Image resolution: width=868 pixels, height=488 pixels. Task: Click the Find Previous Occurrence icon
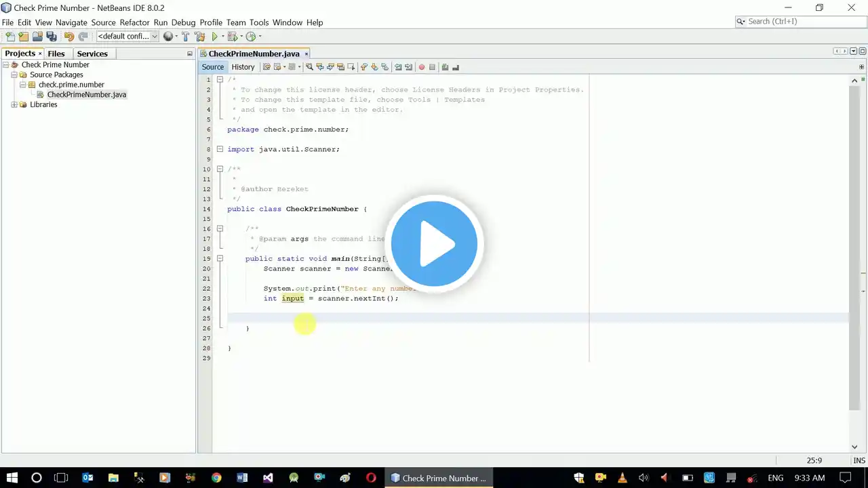pos(320,67)
